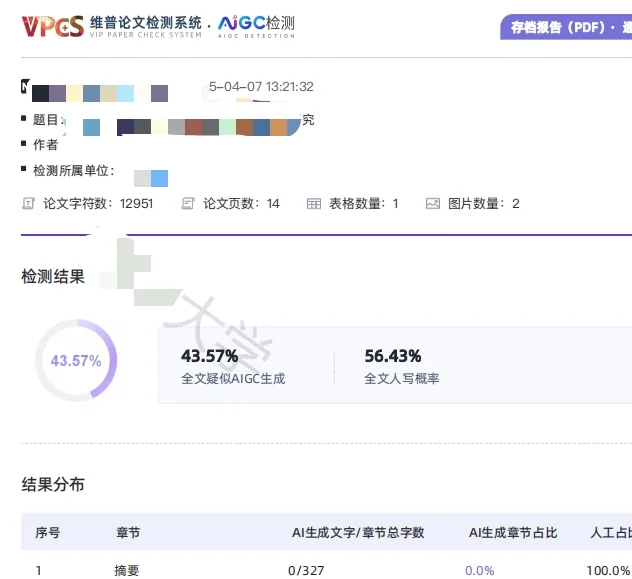The width and height of the screenshot is (632, 579).
Task: Click the AI生成文字/章节总字数 column header
Action: tap(358, 533)
